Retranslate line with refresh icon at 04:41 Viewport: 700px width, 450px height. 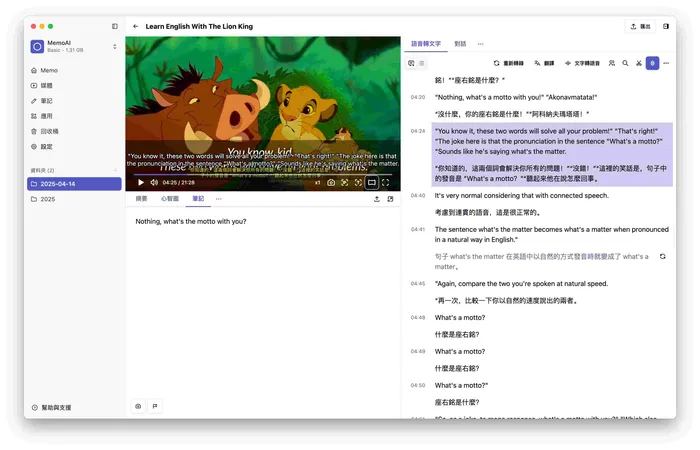[x=662, y=256]
